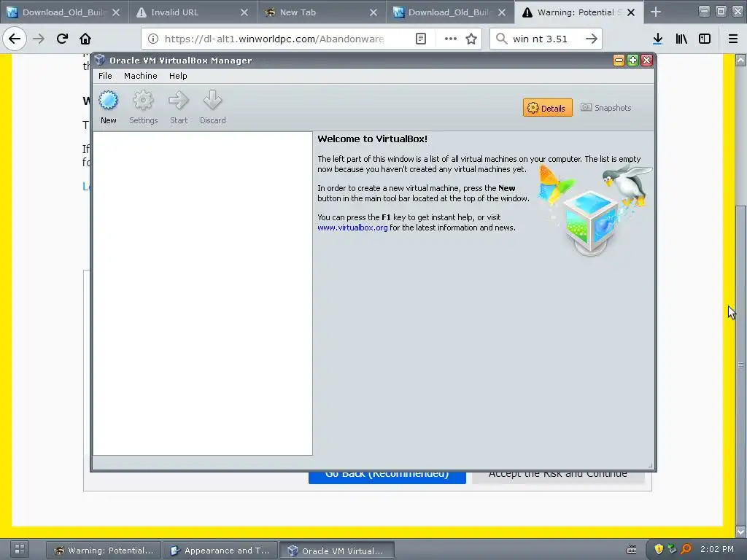This screenshot has width=747, height=560.
Task: Toggle reader view icon in address bar
Action: [421, 39]
